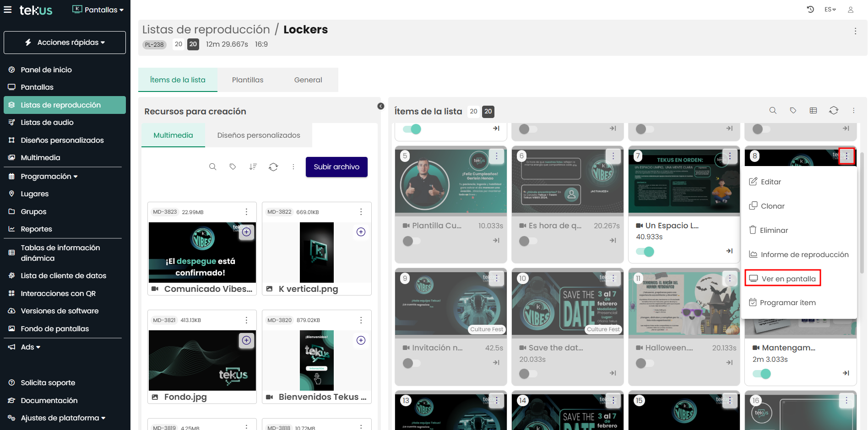Click the search icon in Ítems de la lista header
Image resolution: width=868 pixels, height=430 pixels.
click(x=773, y=111)
